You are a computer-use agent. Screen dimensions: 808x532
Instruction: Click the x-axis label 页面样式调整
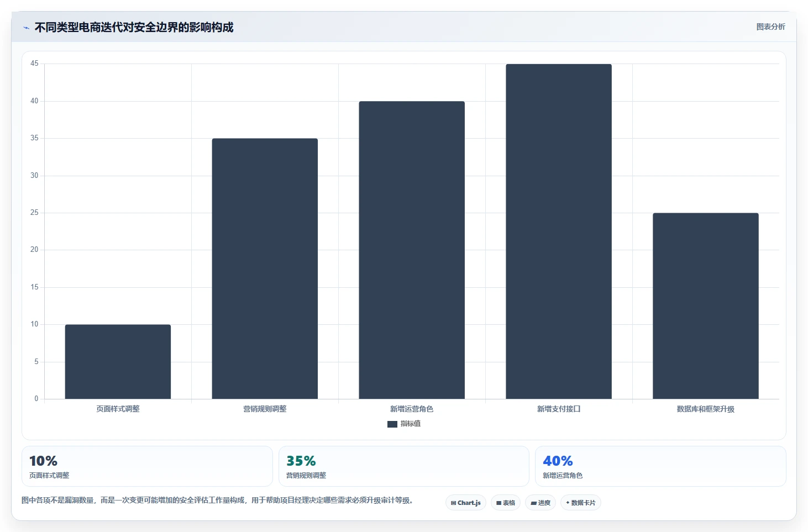(x=118, y=409)
